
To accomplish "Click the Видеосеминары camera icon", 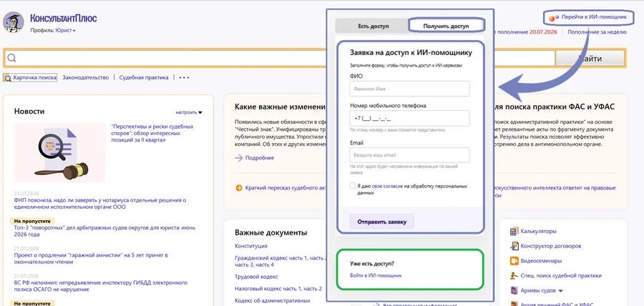I will click(513, 261).
